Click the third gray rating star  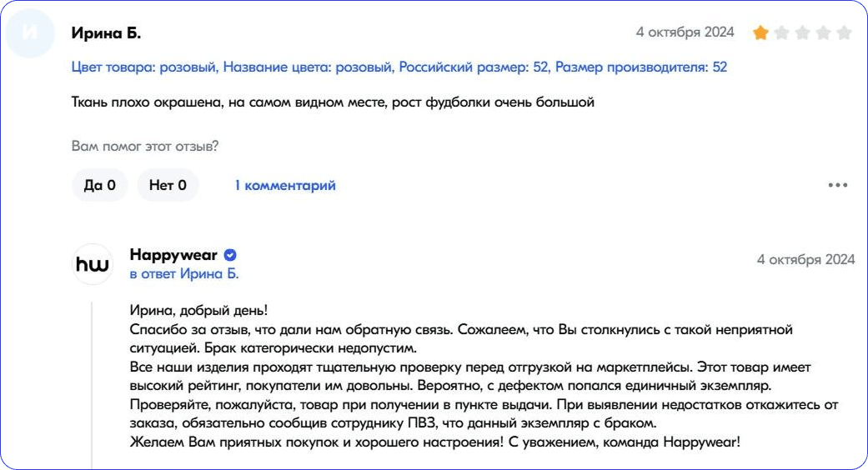pyautogui.click(x=802, y=33)
